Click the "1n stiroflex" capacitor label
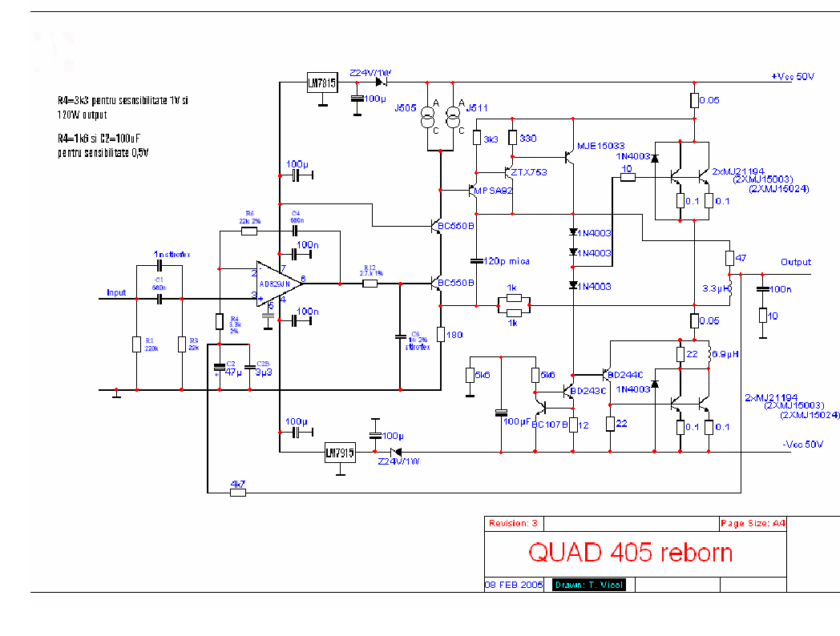This screenshot has height=636, width=840. [x=172, y=254]
